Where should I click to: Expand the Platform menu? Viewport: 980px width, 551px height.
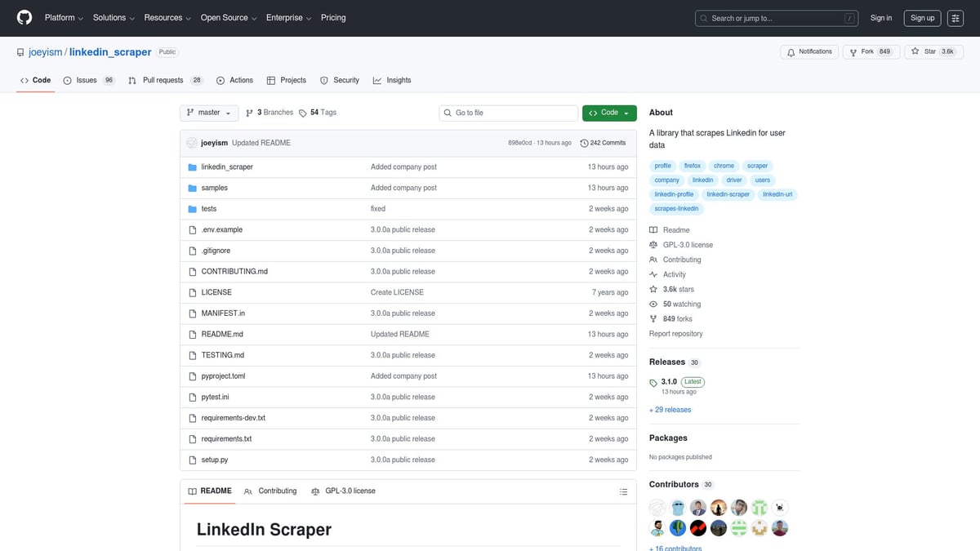(64, 18)
